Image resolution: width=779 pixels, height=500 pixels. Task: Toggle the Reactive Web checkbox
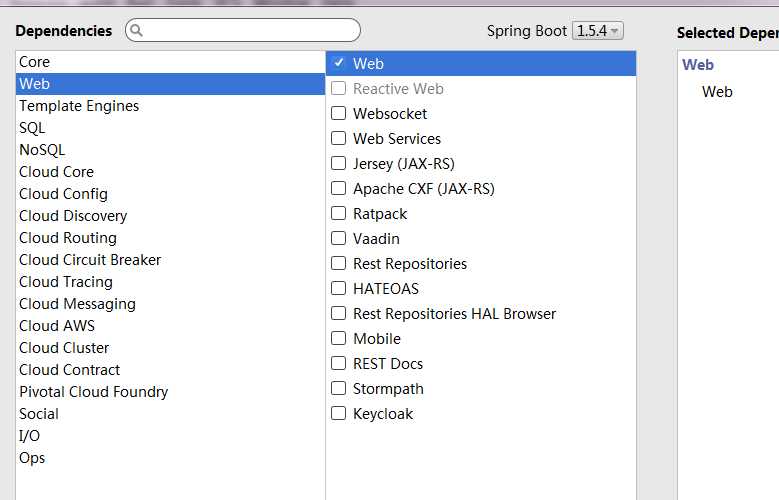(x=338, y=88)
